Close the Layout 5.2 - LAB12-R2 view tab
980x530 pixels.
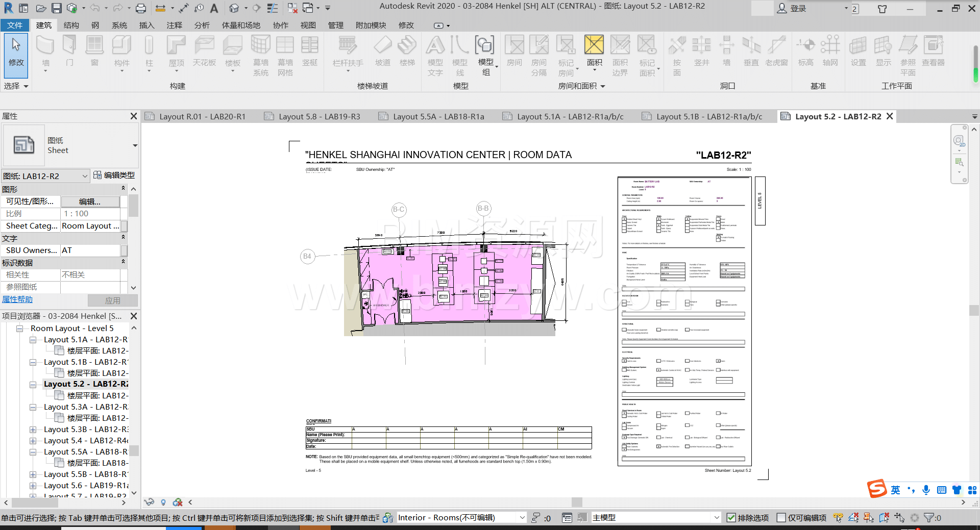[x=890, y=116]
